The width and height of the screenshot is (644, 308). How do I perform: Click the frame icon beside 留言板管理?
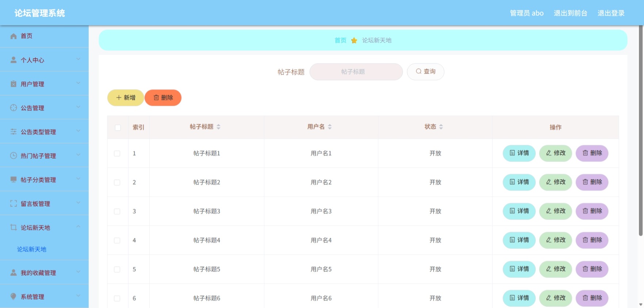14,204
